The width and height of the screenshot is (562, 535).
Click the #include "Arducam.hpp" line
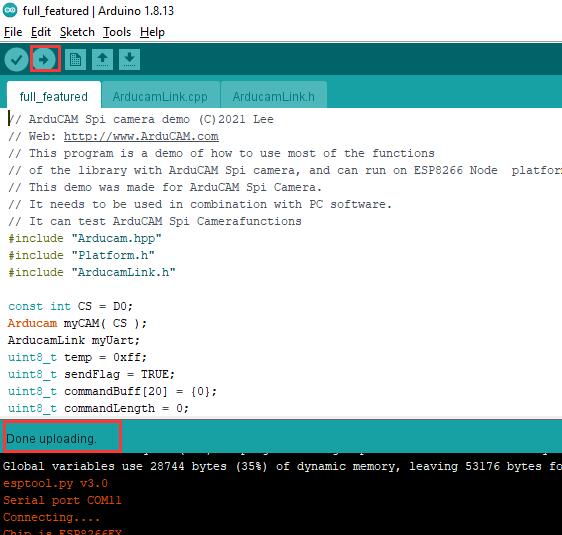(x=85, y=238)
